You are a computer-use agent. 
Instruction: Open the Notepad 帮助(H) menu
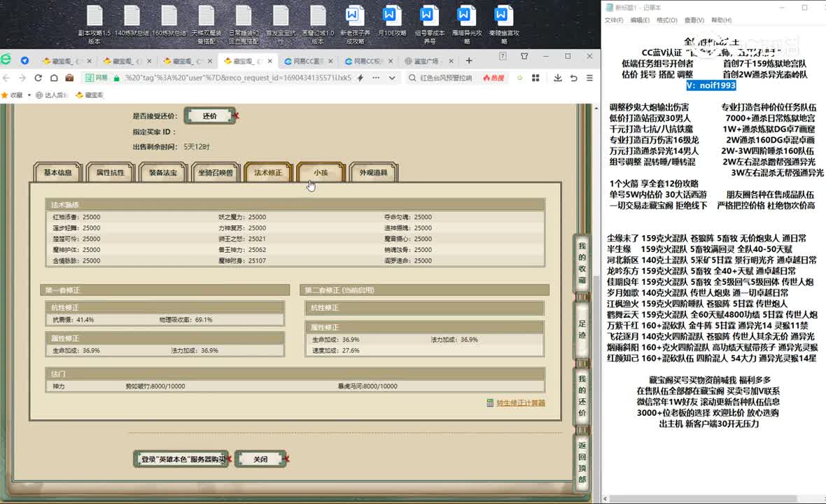pyautogui.click(x=721, y=20)
